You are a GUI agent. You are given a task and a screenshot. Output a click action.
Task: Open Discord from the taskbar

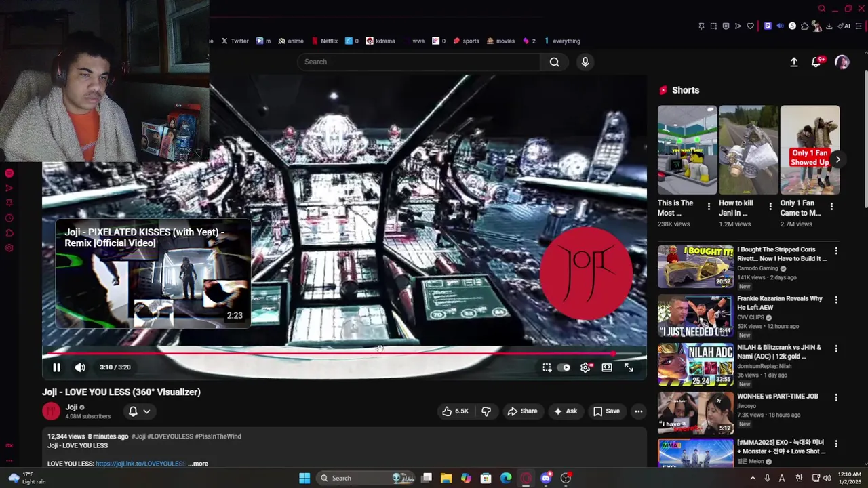[x=546, y=479]
